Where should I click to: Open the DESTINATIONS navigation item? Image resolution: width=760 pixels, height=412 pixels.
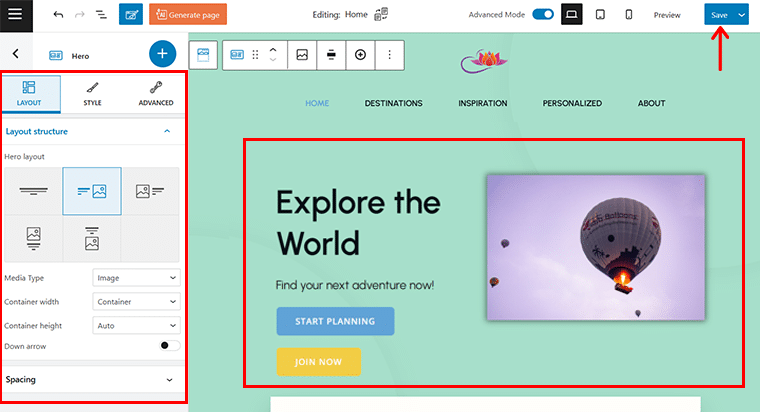394,103
